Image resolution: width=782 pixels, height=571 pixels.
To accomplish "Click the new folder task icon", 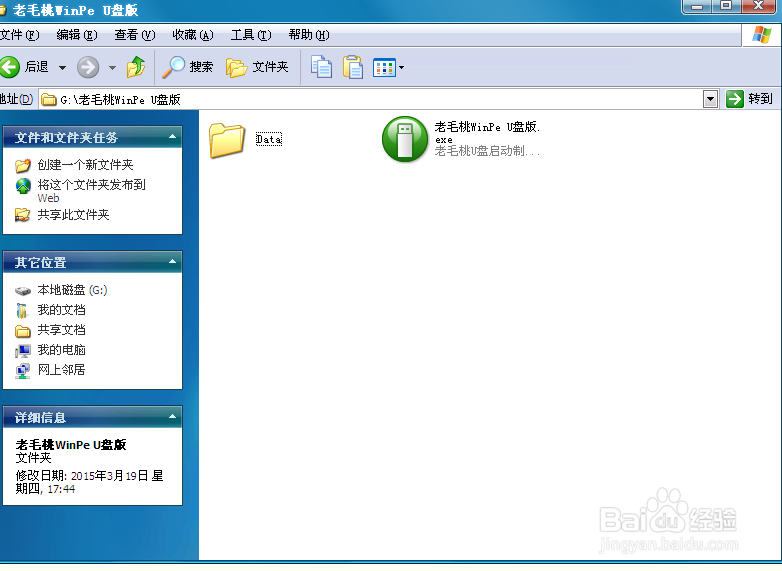I will [x=22, y=165].
